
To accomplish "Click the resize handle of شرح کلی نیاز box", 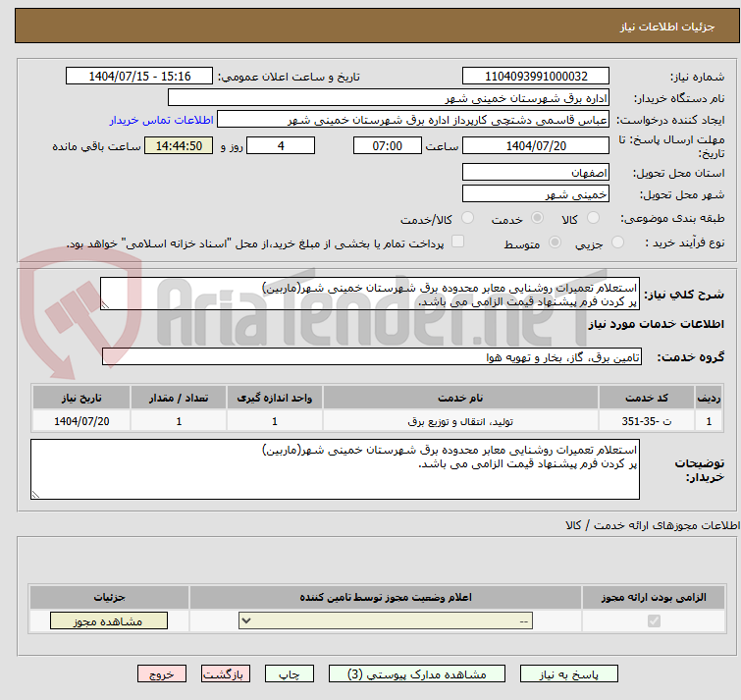I will click(x=105, y=305).
